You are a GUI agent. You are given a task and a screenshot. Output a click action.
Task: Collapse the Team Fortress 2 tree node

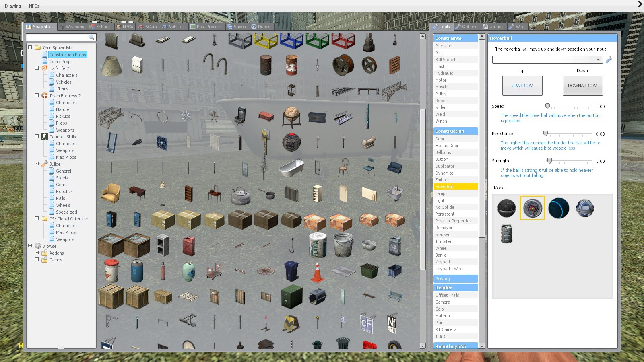[37, 95]
